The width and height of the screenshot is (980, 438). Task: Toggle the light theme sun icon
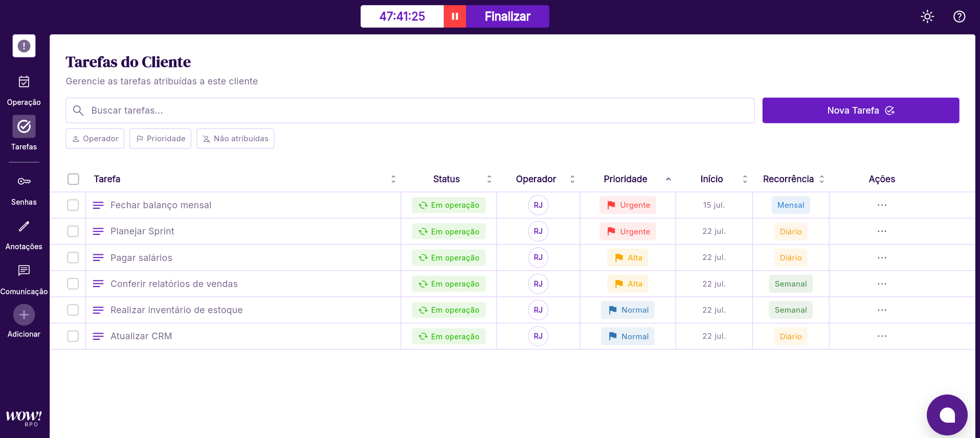pyautogui.click(x=927, y=16)
